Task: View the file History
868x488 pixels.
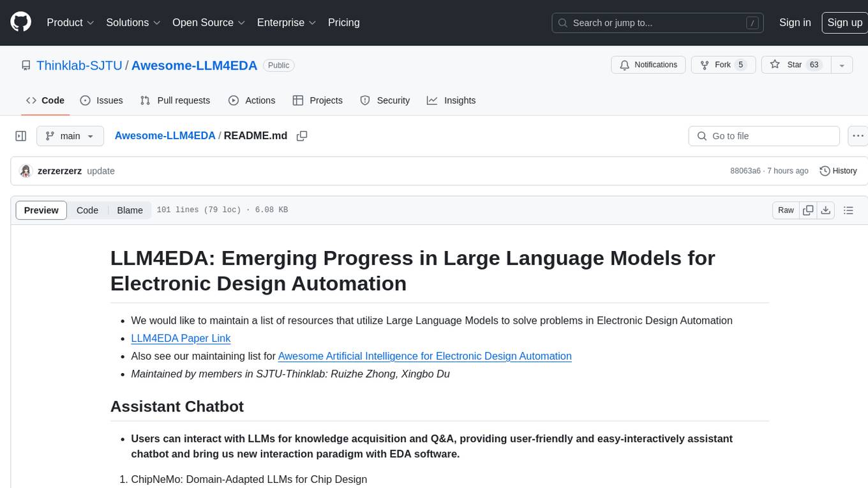Action: [838, 171]
